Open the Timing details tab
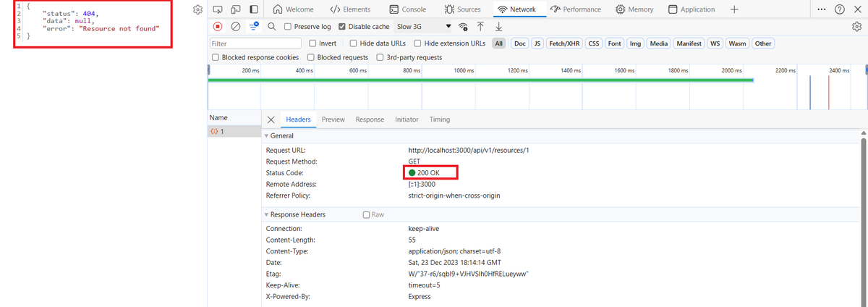 click(x=440, y=119)
